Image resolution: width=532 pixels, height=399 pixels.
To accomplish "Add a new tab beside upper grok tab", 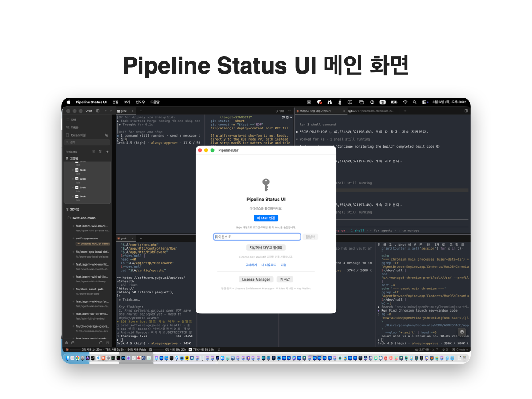I will coord(141,110).
